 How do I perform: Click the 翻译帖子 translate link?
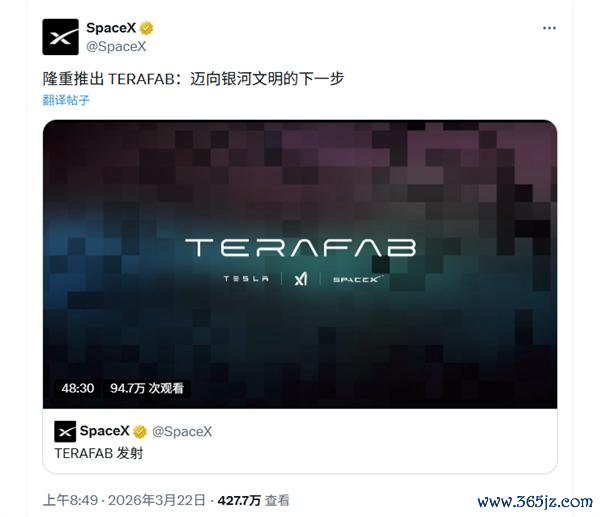point(66,100)
